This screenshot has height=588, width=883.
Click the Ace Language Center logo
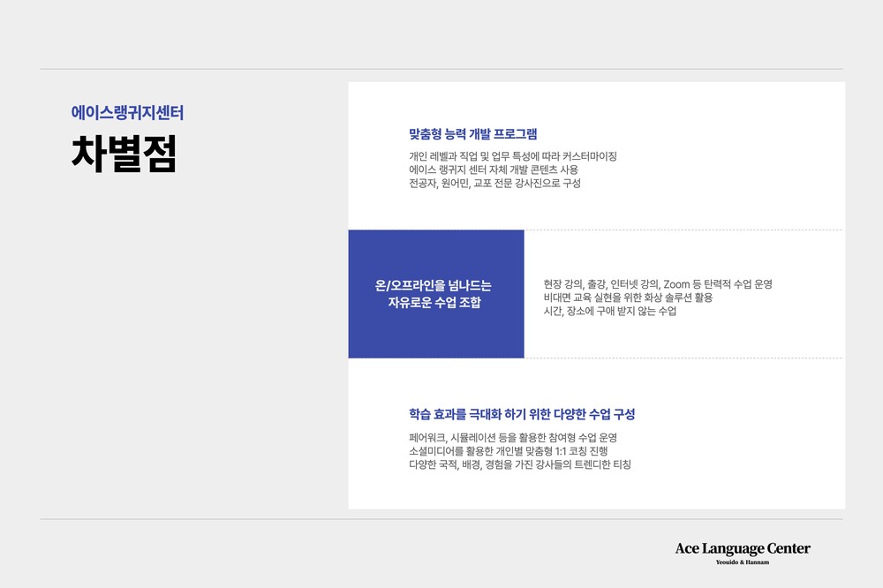pyautogui.click(x=742, y=548)
